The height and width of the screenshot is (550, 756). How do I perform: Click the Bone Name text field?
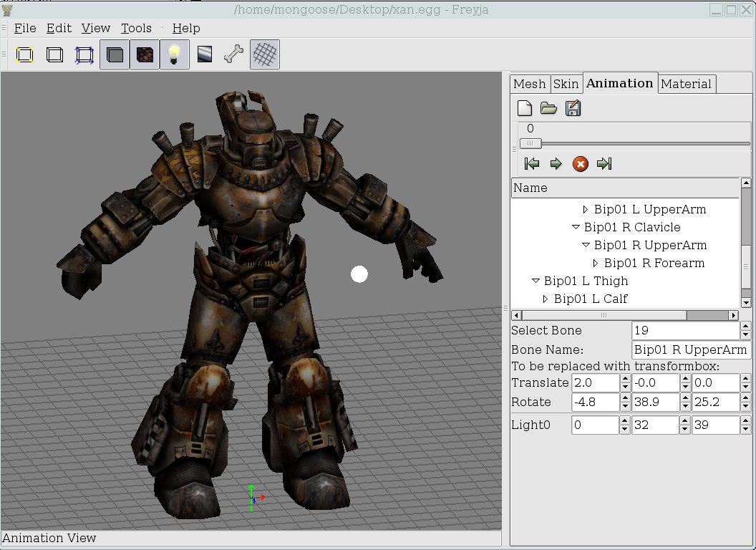[x=690, y=349]
